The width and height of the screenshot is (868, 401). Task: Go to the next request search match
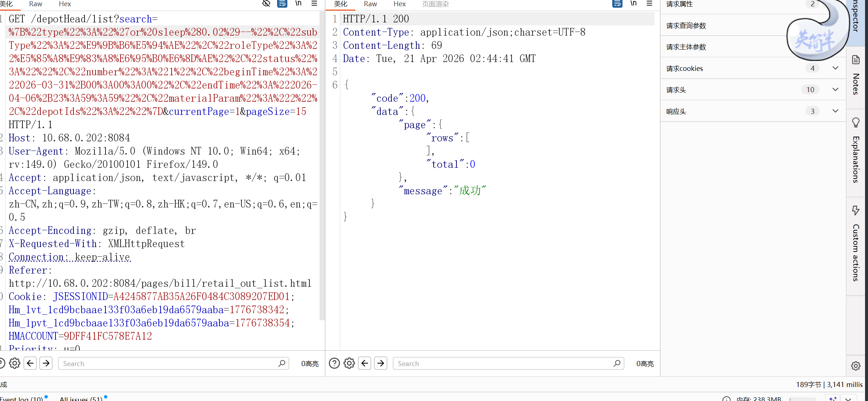(46, 363)
